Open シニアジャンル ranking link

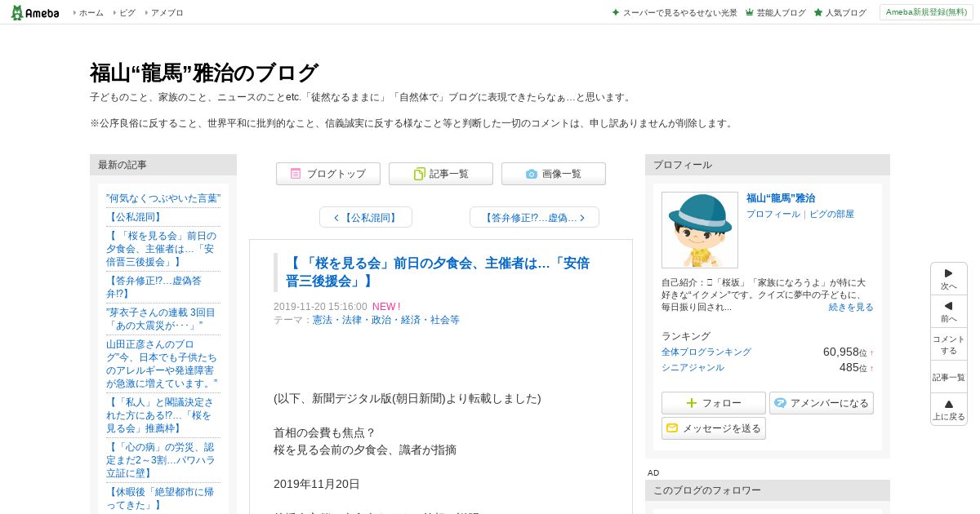click(693, 367)
